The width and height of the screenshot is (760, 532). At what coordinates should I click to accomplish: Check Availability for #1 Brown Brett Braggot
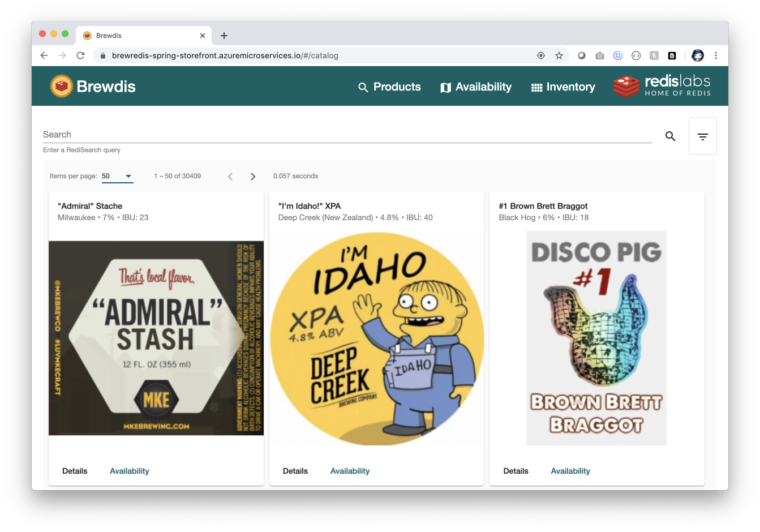pos(570,471)
